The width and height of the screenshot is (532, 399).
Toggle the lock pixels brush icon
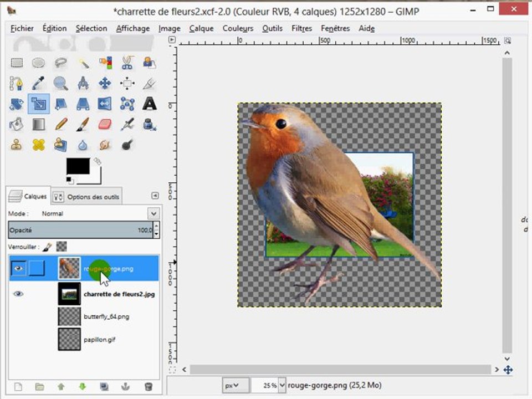pos(48,247)
